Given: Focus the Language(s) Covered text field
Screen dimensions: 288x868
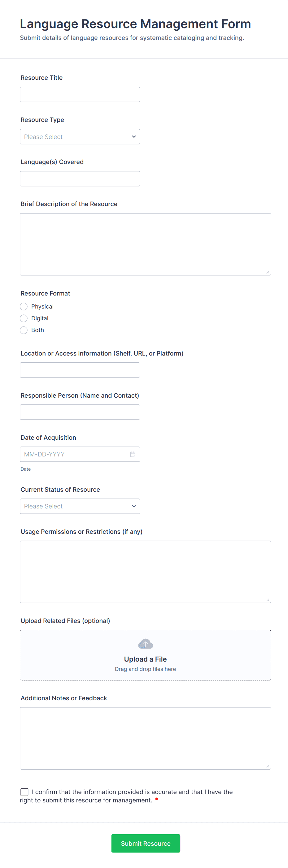Looking at the screenshot, I should pos(80,178).
